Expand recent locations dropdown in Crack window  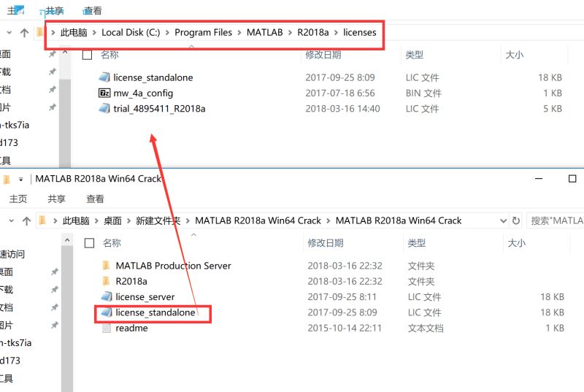tap(11, 221)
